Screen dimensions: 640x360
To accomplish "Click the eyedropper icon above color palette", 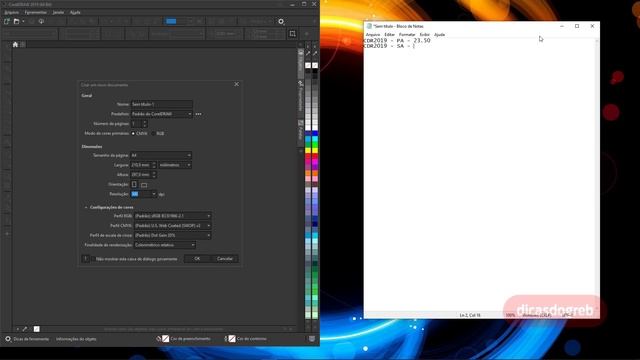I will pyautogui.click(x=308, y=53).
